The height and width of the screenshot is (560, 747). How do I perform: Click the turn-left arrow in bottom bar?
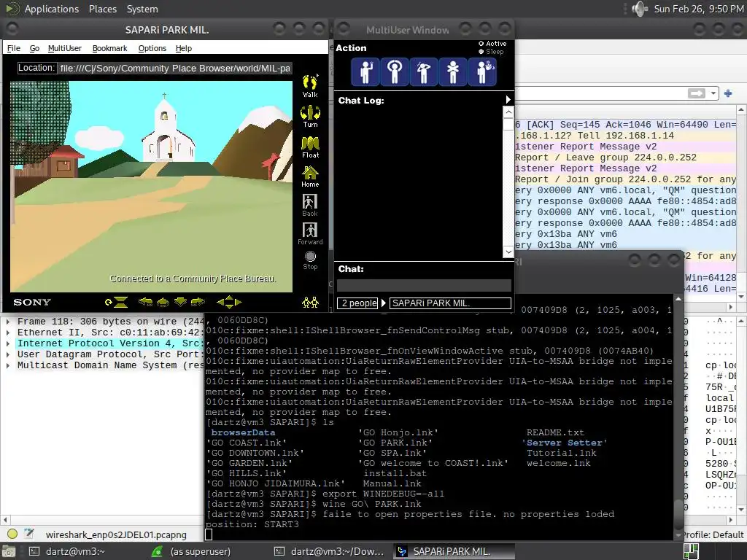tap(145, 302)
